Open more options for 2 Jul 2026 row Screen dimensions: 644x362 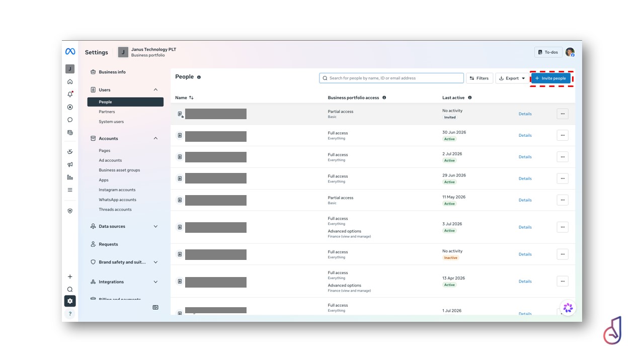coord(562,157)
